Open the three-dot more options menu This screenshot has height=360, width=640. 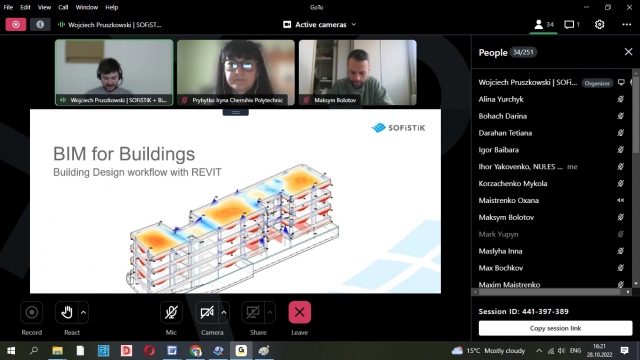627,24
